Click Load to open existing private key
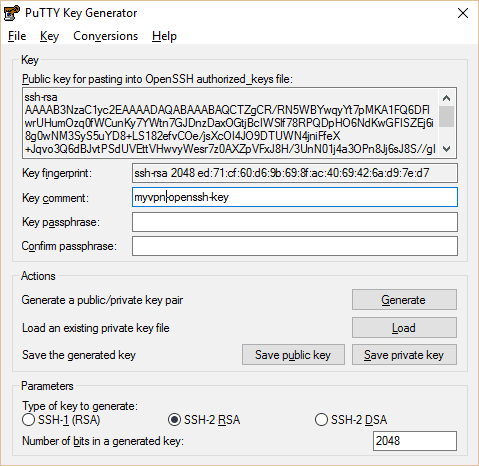 404,328
